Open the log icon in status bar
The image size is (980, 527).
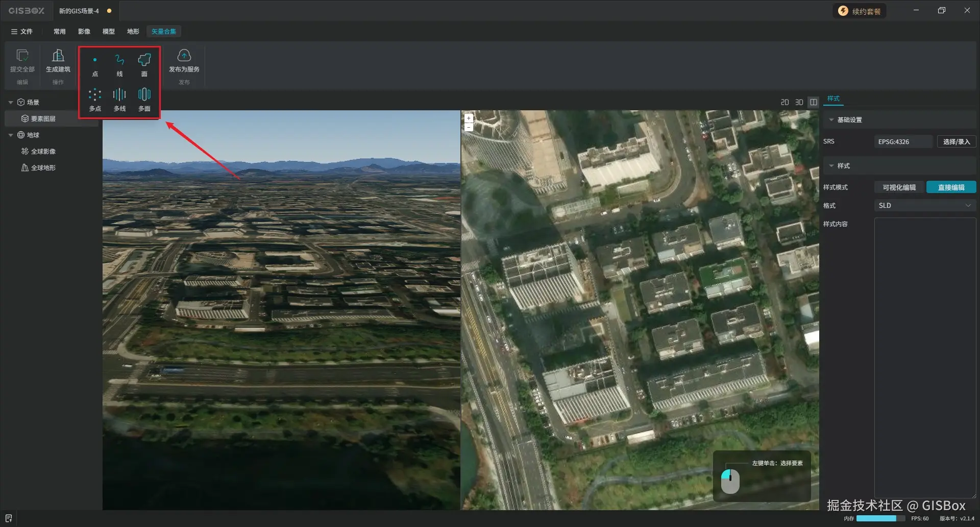(9, 518)
